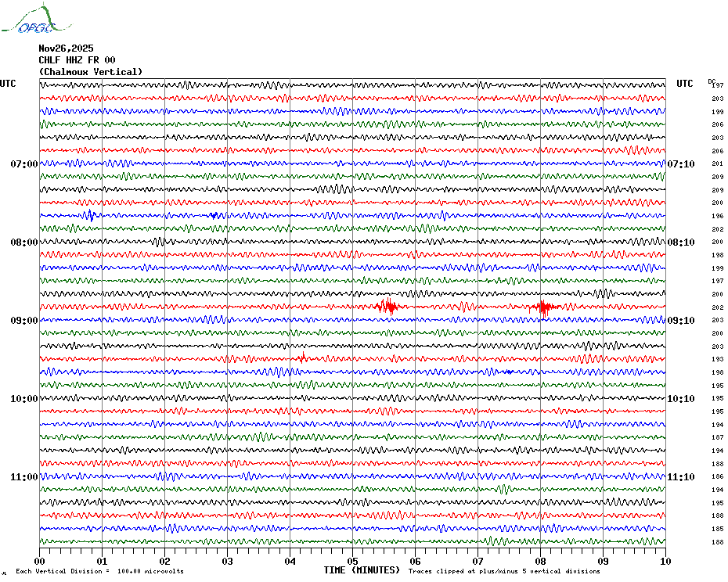Click the DC value 196
The image size is (728, 582).
click(x=718, y=216)
